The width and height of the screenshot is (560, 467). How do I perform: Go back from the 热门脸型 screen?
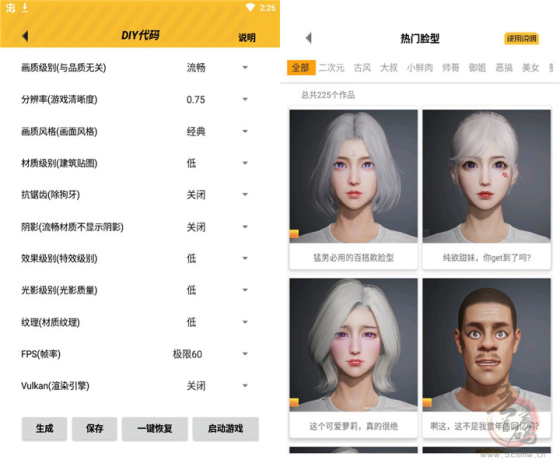(309, 38)
